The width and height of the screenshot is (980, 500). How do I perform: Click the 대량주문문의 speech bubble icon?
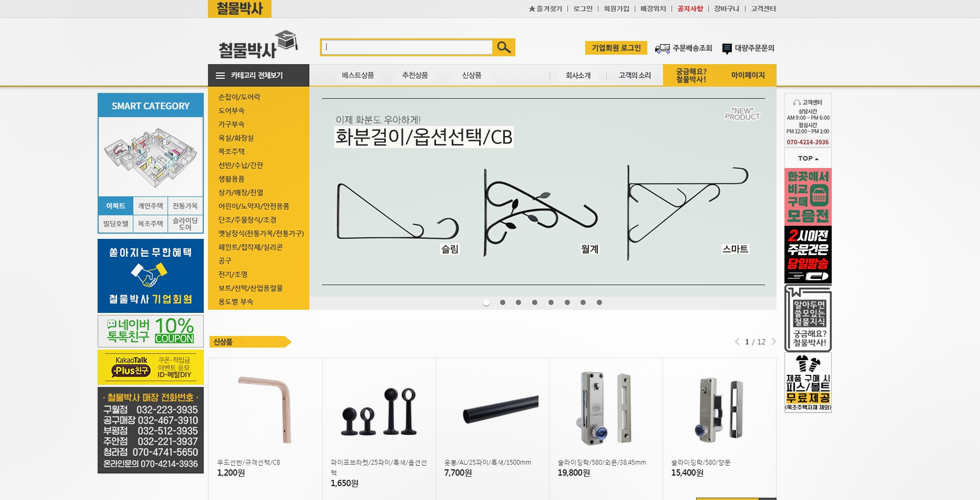727,48
